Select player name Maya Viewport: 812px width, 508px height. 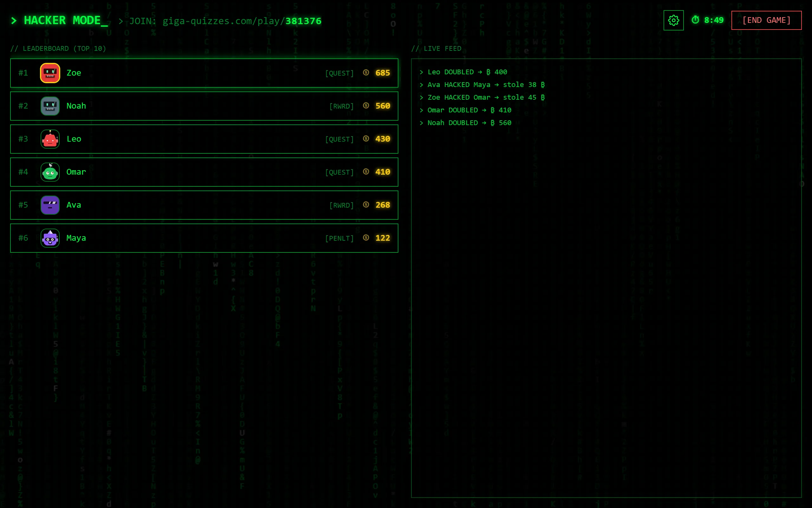click(76, 238)
